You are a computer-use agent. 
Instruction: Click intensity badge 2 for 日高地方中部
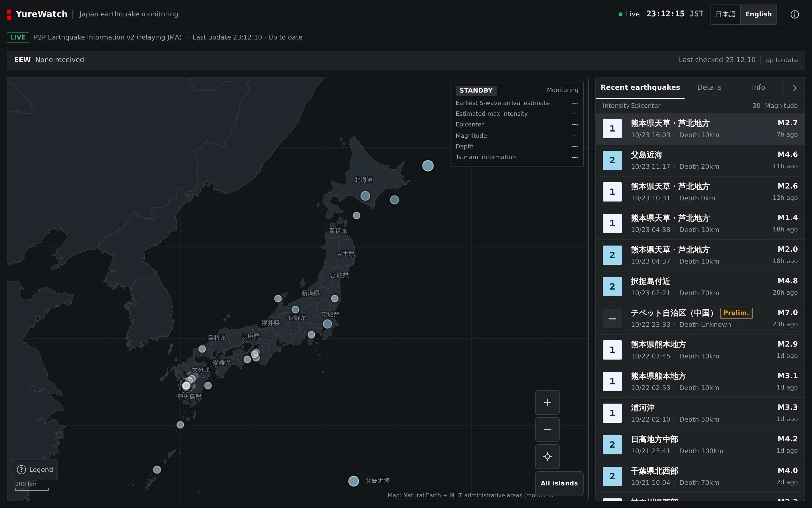(612, 444)
